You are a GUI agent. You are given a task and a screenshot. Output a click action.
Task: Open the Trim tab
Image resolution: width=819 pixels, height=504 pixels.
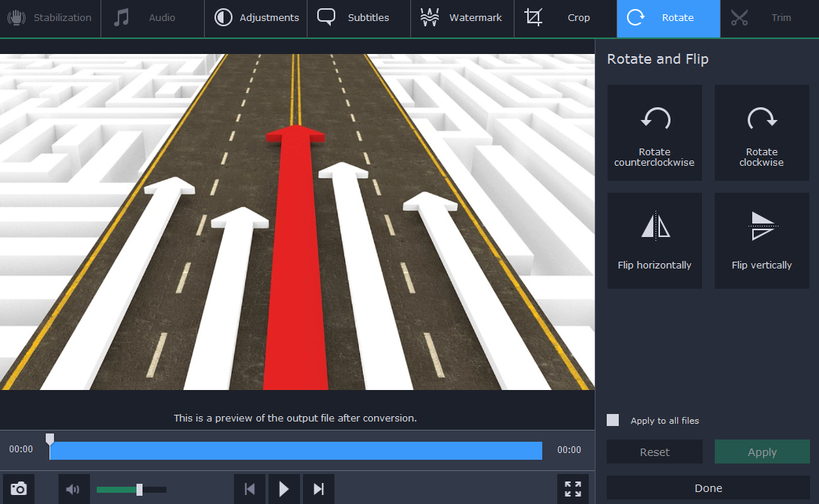(770, 18)
